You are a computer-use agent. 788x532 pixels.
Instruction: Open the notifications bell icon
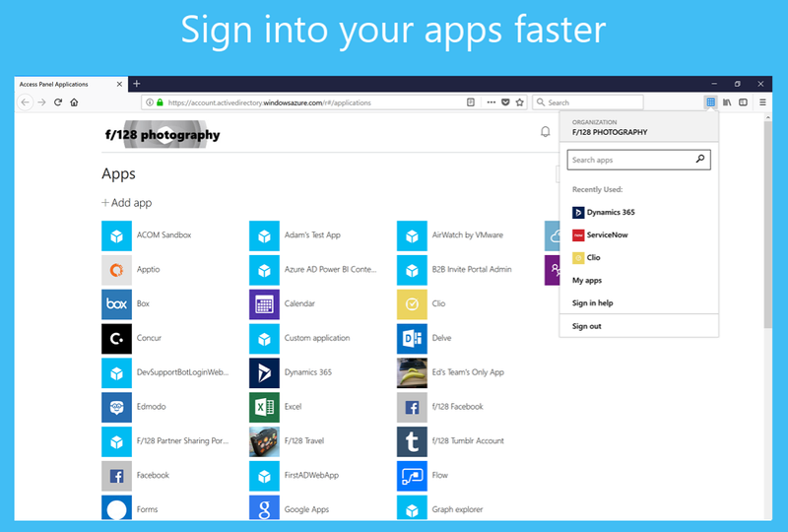pos(546,132)
